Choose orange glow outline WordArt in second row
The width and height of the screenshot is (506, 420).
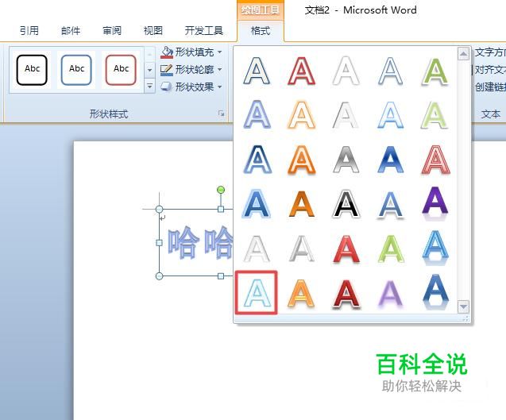coord(301,114)
